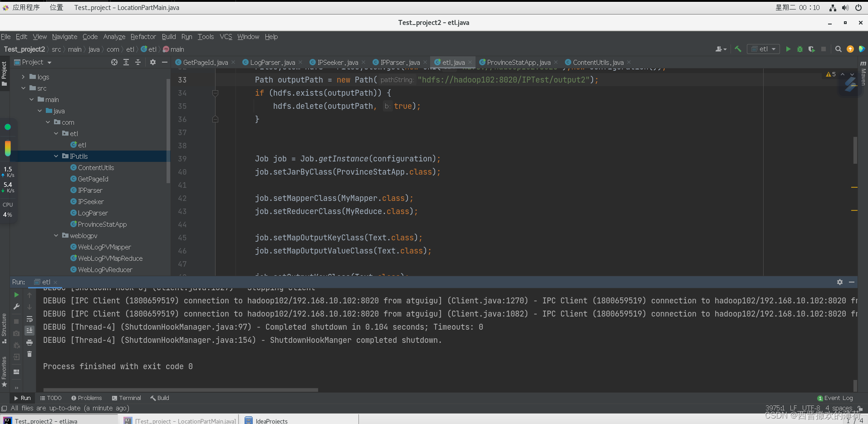Collapse the main folder in the tree
868x424 pixels.
coord(31,100)
